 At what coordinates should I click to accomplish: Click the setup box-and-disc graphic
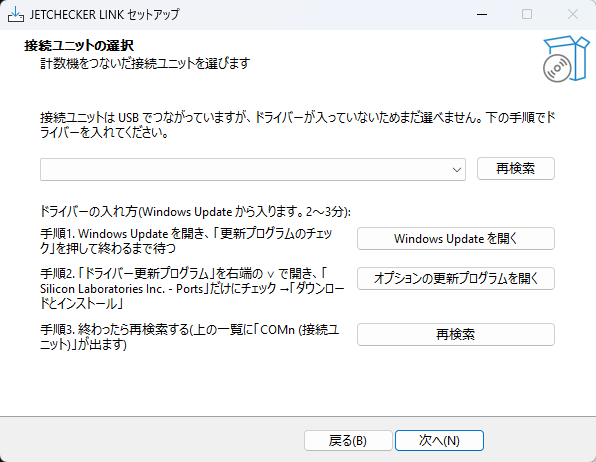566,59
